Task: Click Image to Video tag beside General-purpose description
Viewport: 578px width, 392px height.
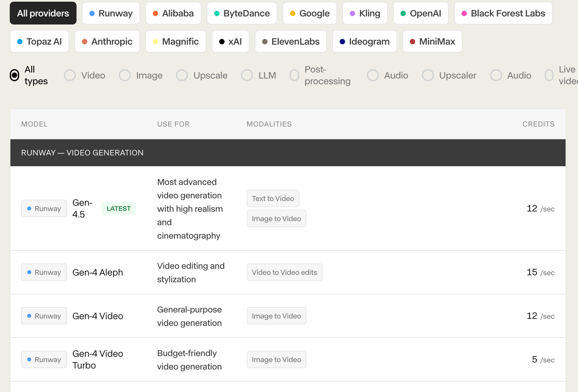Action: [x=276, y=316]
